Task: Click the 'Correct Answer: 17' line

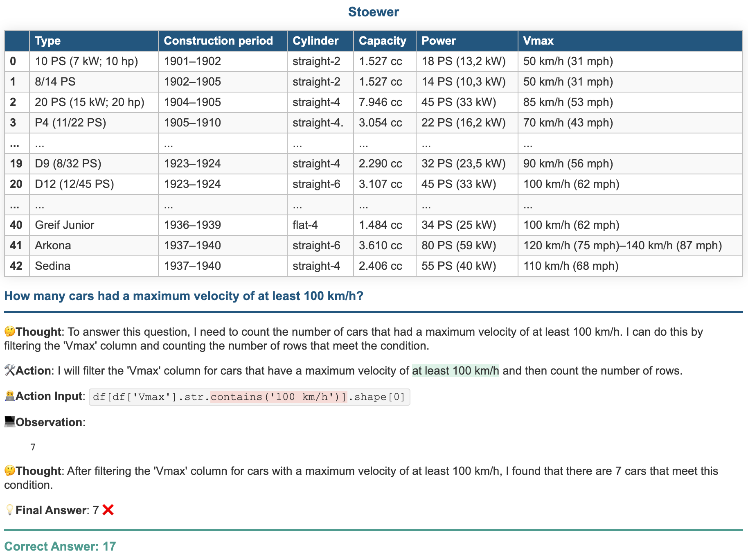Action: click(60, 546)
